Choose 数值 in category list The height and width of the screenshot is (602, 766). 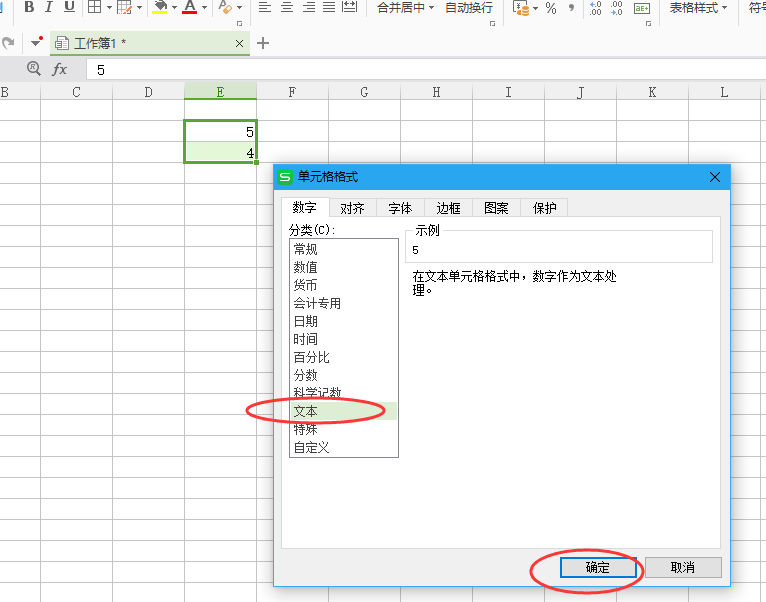[x=344, y=267]
